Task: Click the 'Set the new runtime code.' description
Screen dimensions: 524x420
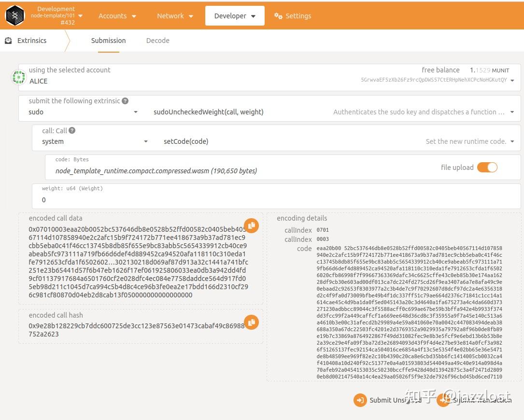Action: click(466, 141)
